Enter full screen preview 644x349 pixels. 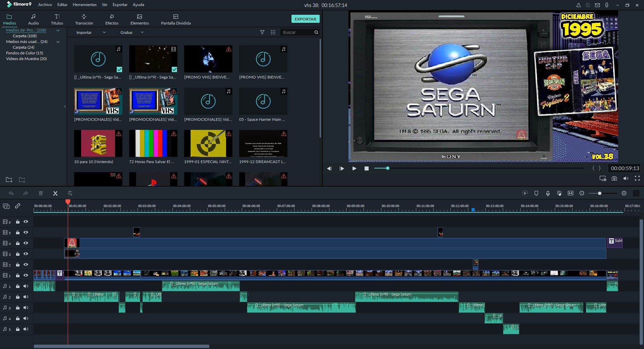(637, 179)
